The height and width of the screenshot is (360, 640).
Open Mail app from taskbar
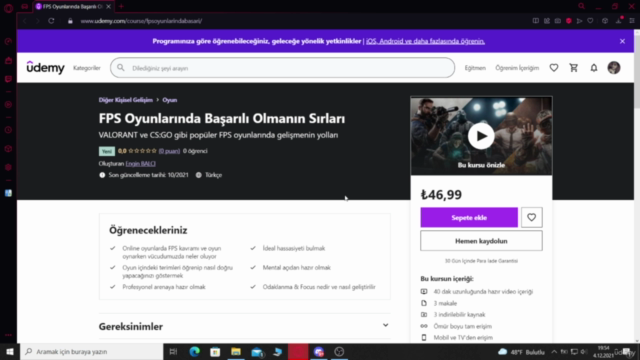click(257, 351)
